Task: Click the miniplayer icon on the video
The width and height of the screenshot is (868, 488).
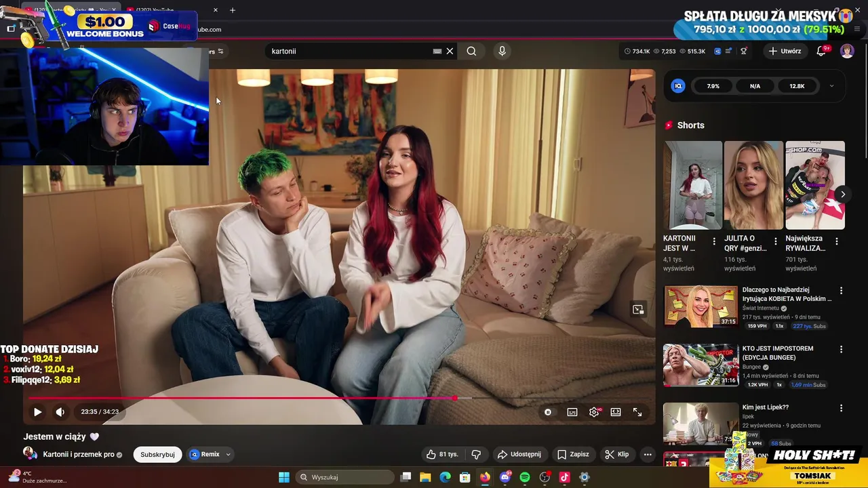Action: pyautogui.click(x=638, y=310)
